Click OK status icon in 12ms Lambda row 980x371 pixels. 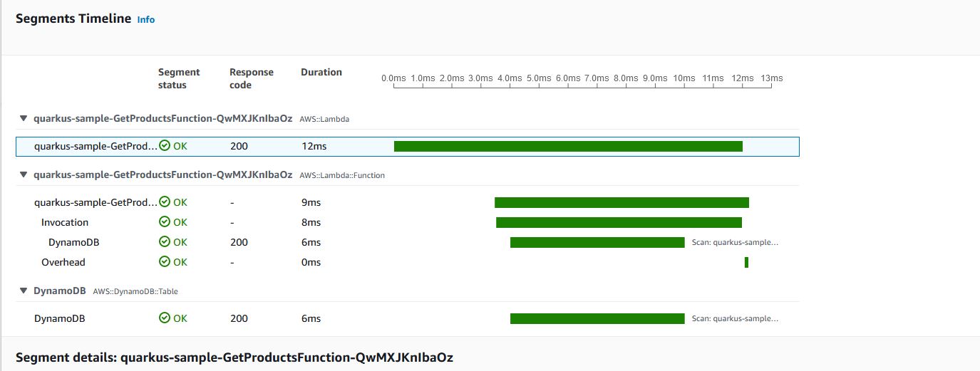click(165, 146)
